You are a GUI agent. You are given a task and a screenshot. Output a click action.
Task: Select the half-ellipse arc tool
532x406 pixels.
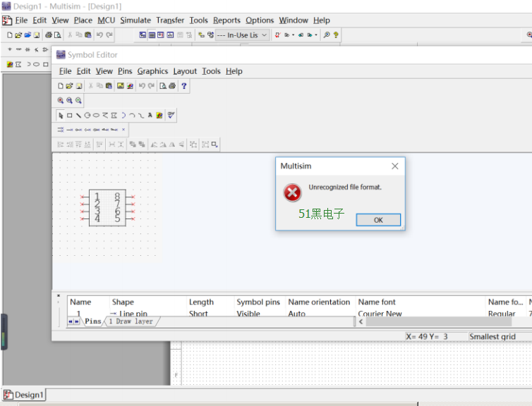pyautogui.click(x=123, y=116)
